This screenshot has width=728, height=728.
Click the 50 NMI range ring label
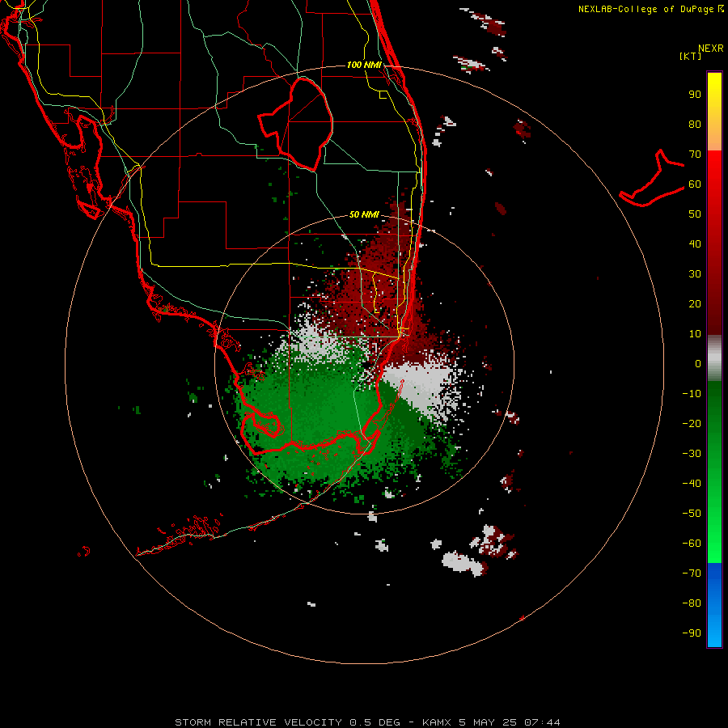pyautogui.click(x=364, y=214)
